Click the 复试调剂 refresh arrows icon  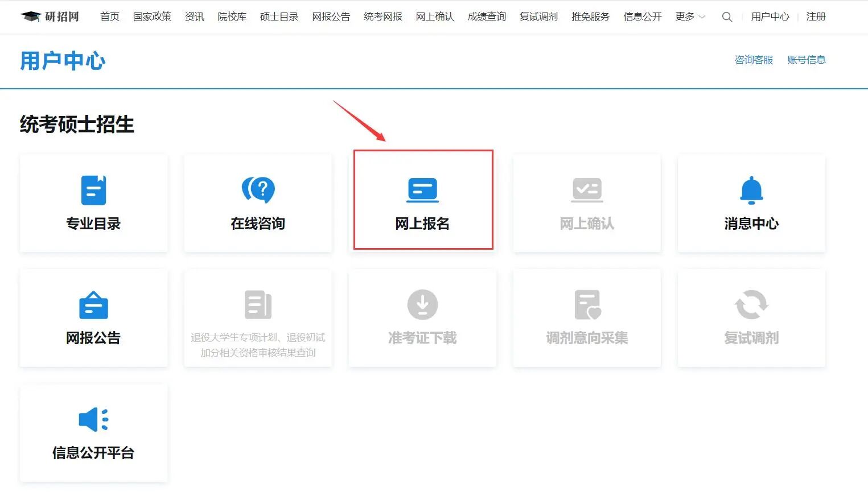[x=751, y=305]
